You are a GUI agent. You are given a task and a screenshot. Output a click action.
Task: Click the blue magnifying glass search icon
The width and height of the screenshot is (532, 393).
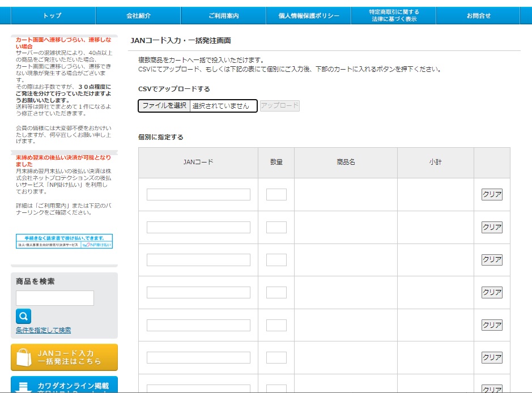click(23, 316)
